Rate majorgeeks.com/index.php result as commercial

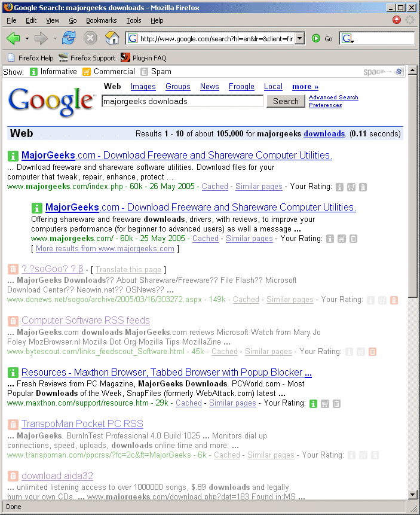(x=351, y=187)
